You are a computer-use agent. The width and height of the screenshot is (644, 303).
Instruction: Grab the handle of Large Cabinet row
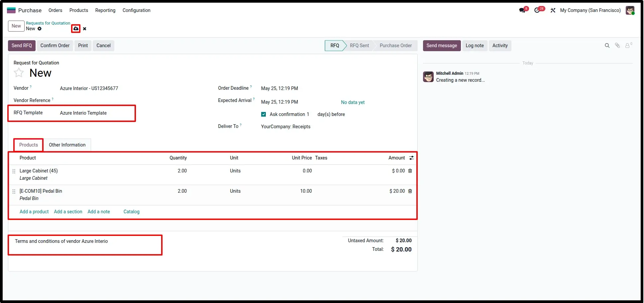pos(14,171)
